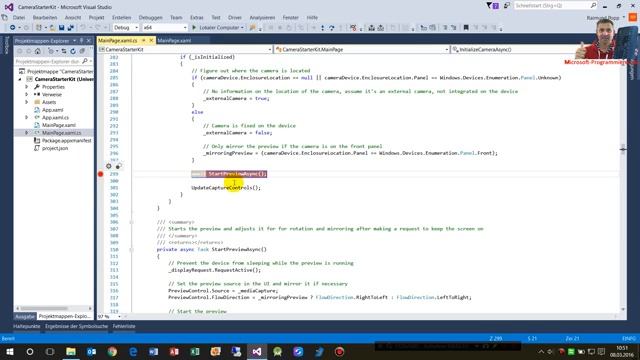Click the feedback icon next to Quick Launch
Viewport: 640px width, 360px height.
507,5
